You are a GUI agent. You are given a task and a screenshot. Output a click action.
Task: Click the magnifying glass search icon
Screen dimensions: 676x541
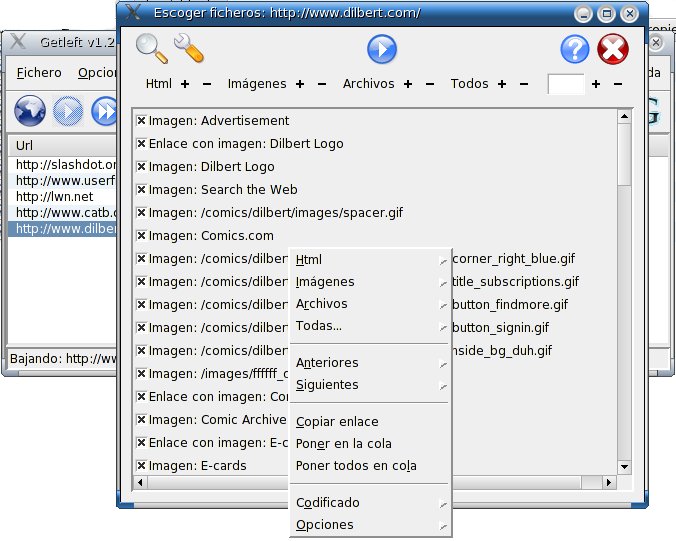coord(151,48)
